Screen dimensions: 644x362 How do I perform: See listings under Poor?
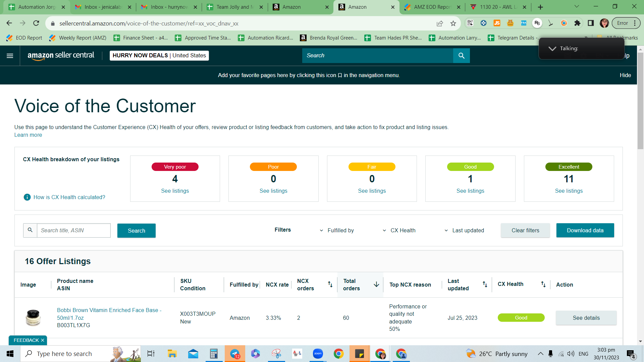click(x=273, y=191)
